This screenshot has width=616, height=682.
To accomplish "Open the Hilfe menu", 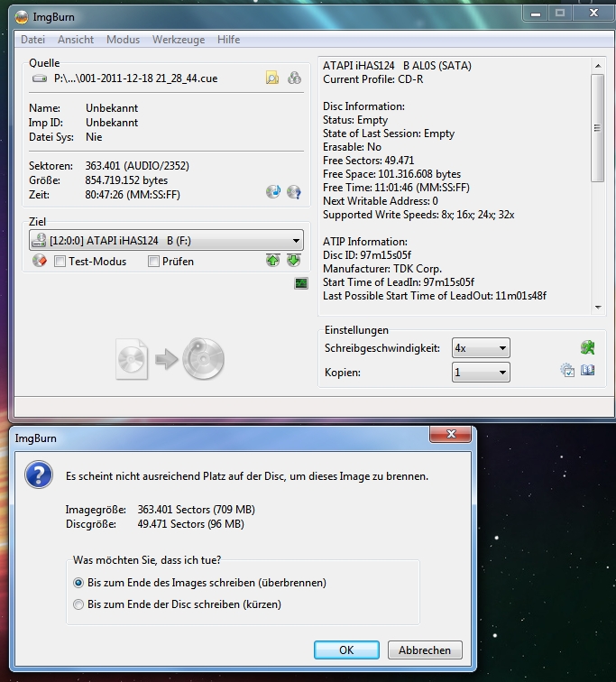I will tap(229, 40).
